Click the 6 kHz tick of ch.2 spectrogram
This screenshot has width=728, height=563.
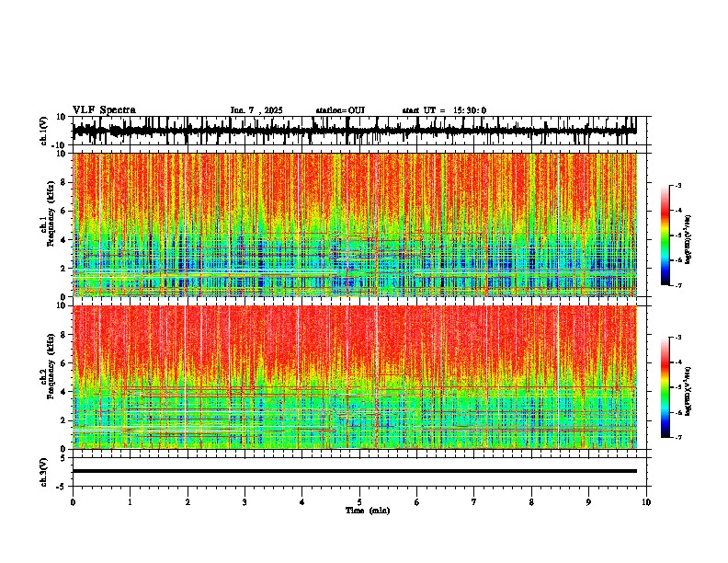pyautogui.click(x=63, y=362)
